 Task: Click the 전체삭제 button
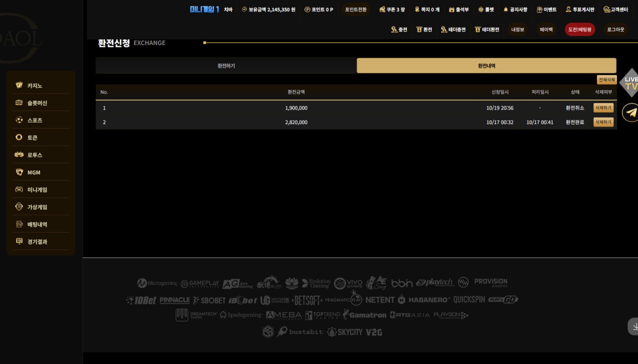[606, 80]
